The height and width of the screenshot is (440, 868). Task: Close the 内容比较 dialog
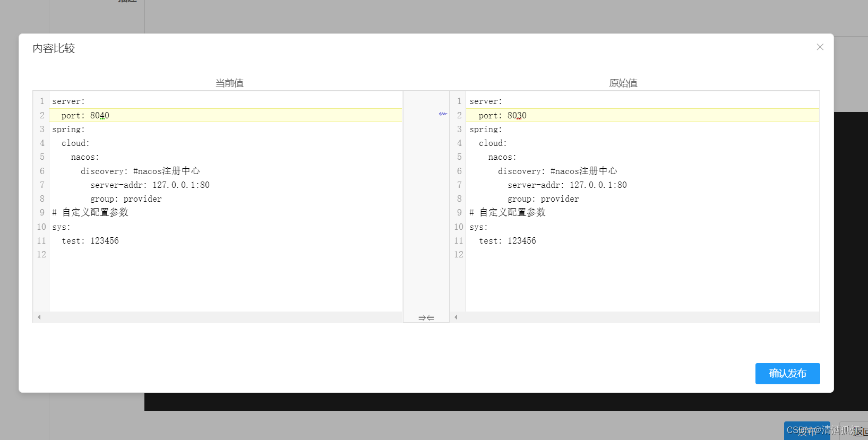coord(820,47)
